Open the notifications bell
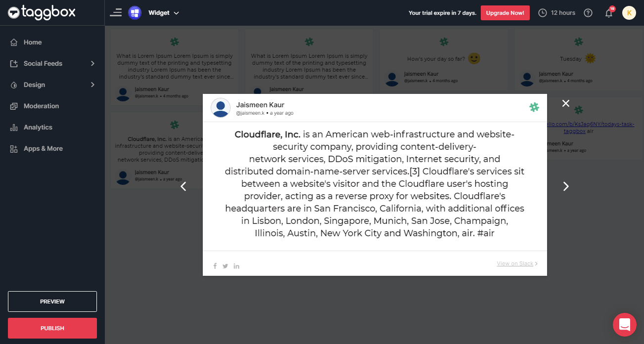The image size is (644, 344). 609,13
